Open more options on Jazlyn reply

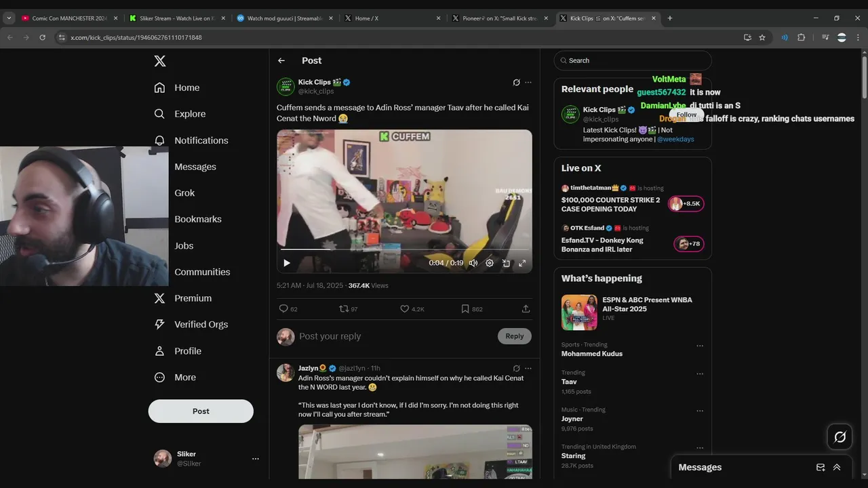point(528,369)
